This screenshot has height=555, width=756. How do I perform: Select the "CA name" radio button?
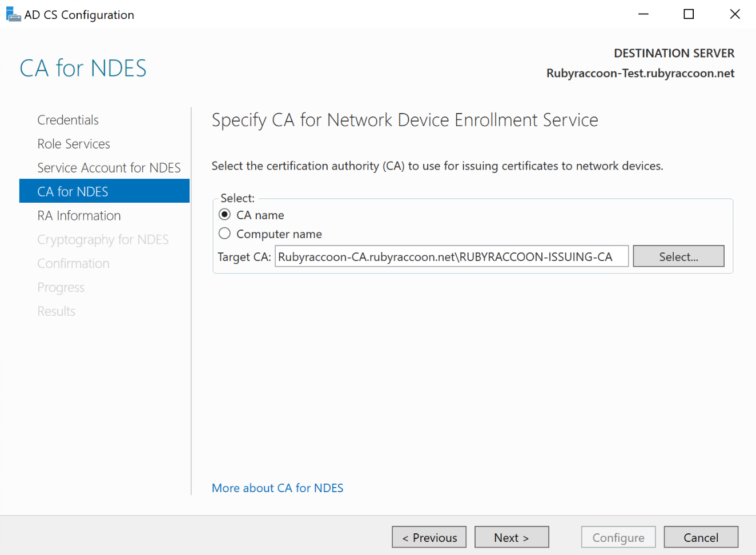point(224,215)
